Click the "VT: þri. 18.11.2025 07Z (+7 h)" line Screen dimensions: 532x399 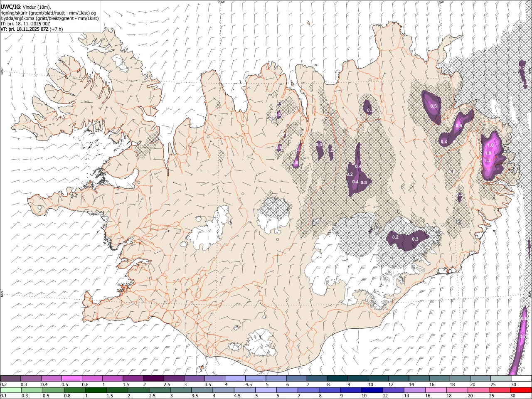click(x=32, y=29)
